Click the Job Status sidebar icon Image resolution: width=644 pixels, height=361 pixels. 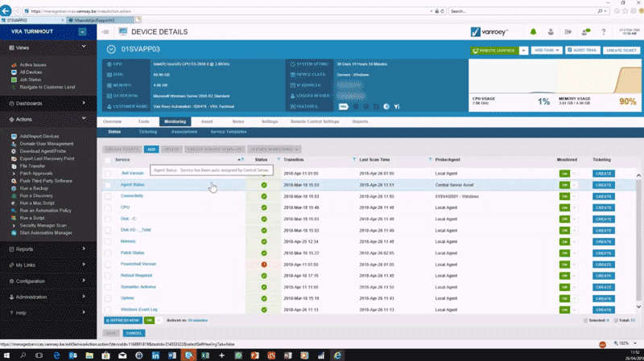click(14, 80)
